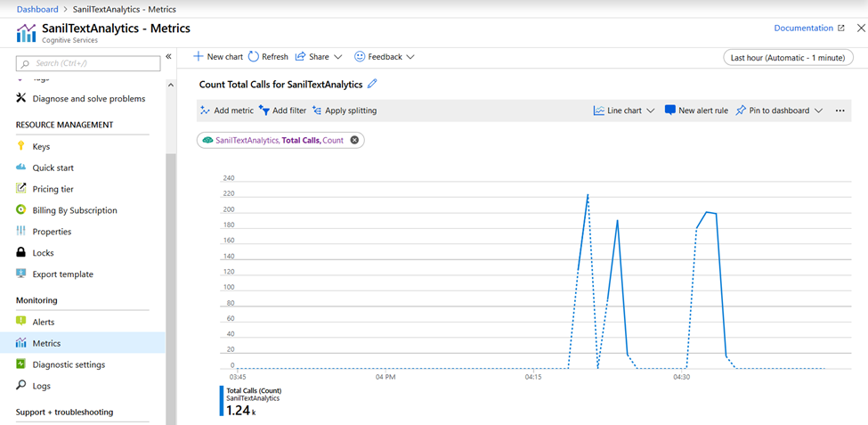Image resolution: width=868 pixels, height=425 pixels.
Task: Select Metrics in the sidebar
Action: click(83, 343)
